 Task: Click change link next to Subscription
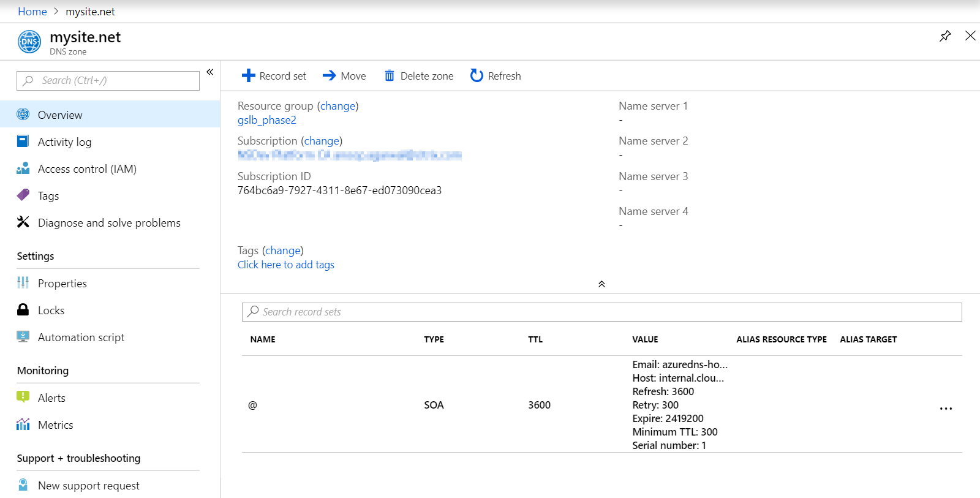(322, 141)
